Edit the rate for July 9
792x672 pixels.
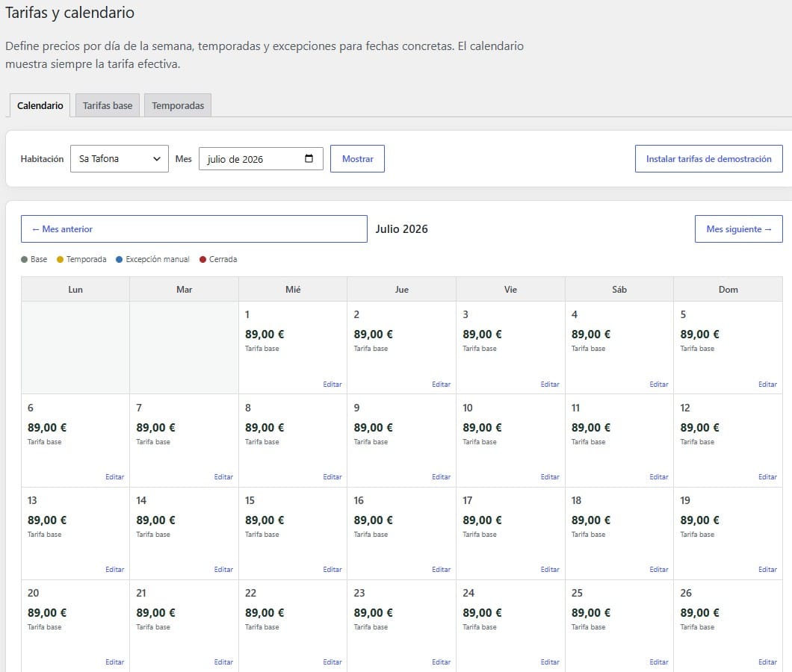point(441,476)
